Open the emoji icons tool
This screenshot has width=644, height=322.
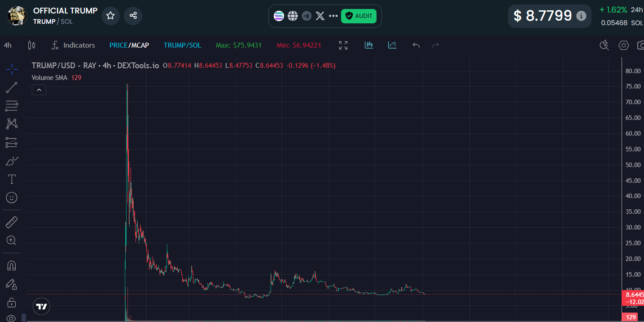click(12, 197)
